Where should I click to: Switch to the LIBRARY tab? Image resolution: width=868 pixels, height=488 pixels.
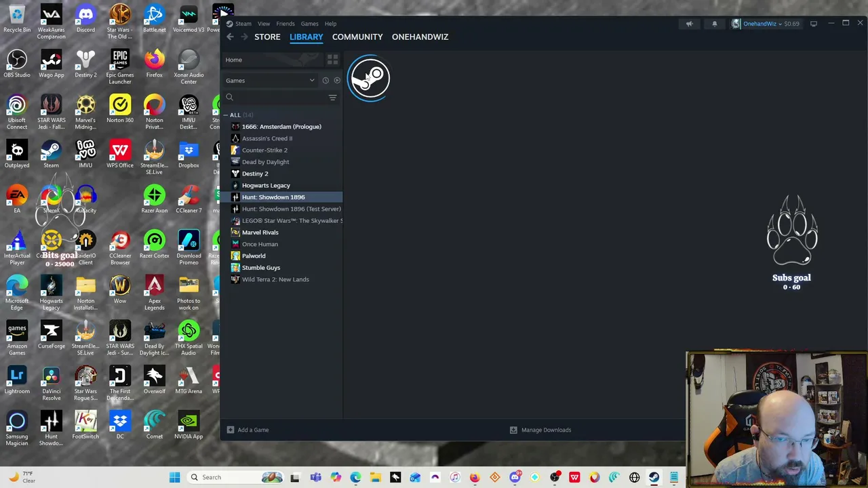point(307,37)
